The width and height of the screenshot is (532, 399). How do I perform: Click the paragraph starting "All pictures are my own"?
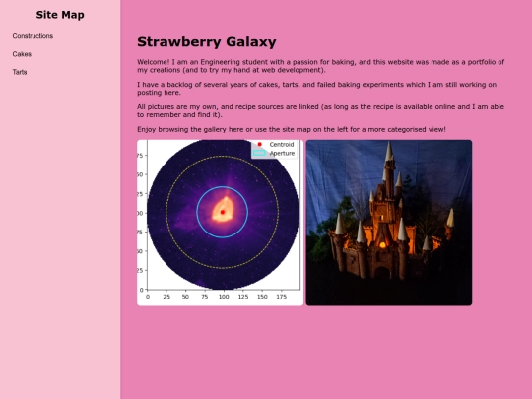pos(320,110)
